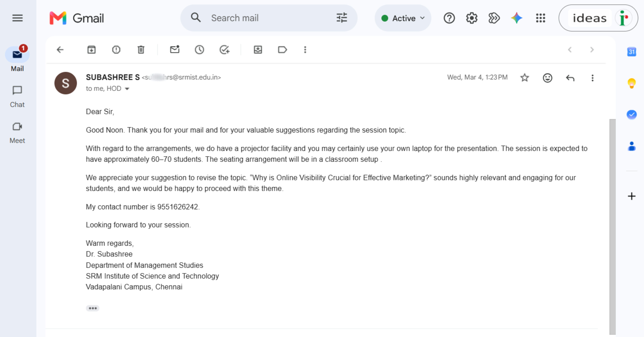Archive this email conversation
The image size is (644, 337).
92,50
